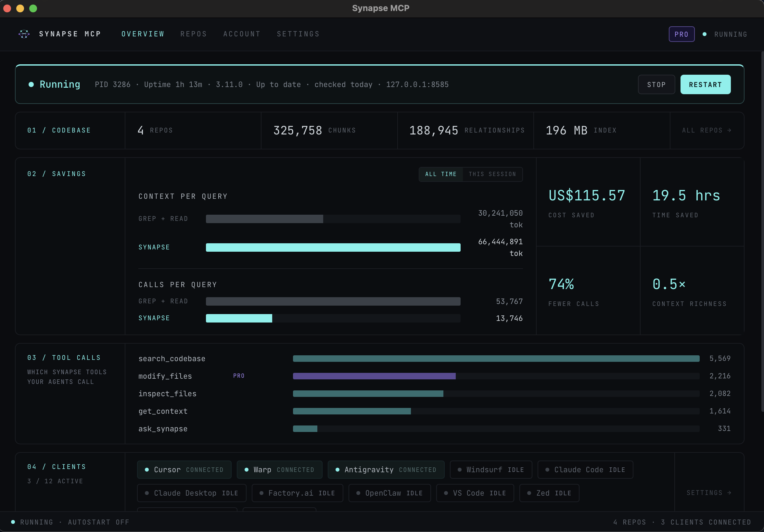Click the 5,569 search_codebase count
This screenshot has height=532, width=764.
click(x=720, y=358)
